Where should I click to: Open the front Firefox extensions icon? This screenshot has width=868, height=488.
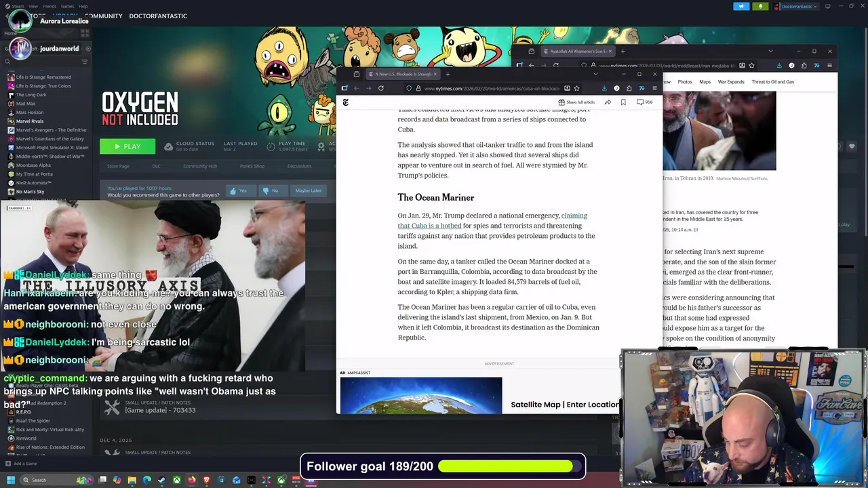(x=629, y=88)
